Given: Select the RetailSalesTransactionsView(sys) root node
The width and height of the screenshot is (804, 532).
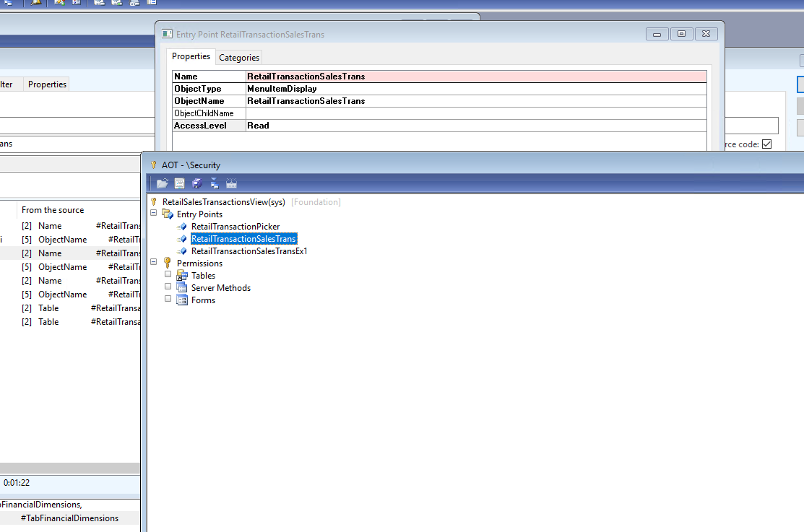Looking at the screenshot, I should pyautogui.click(x=223, y=202).
